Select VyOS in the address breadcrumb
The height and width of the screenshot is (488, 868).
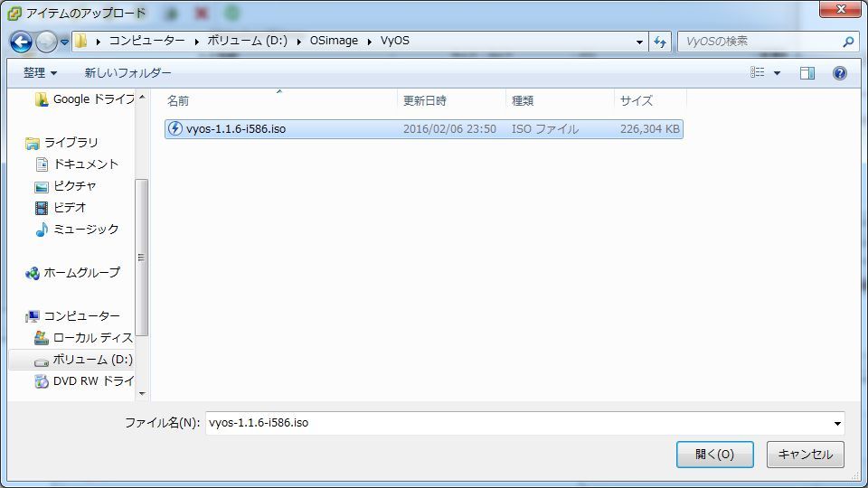395,41
